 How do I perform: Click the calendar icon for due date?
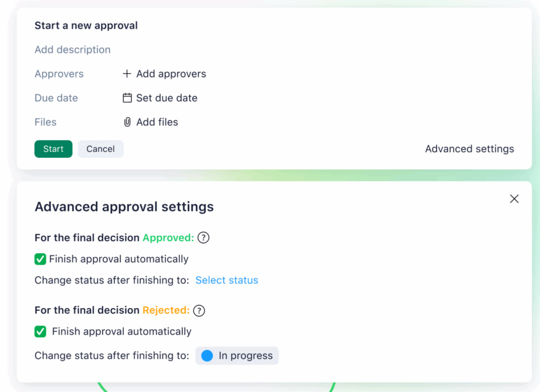coord(127,98)
